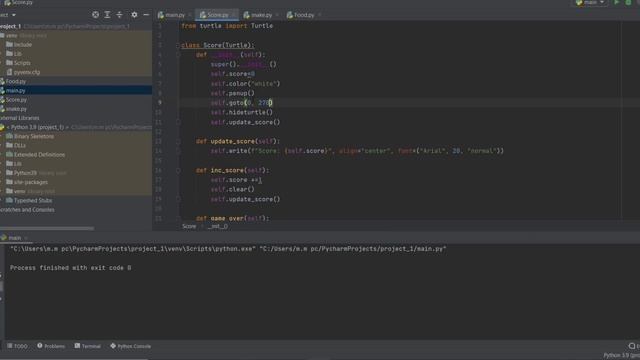Toggle fold marker beside class Score line
The height and width of the screenshot is (360, 640).
tap(178, 45)
